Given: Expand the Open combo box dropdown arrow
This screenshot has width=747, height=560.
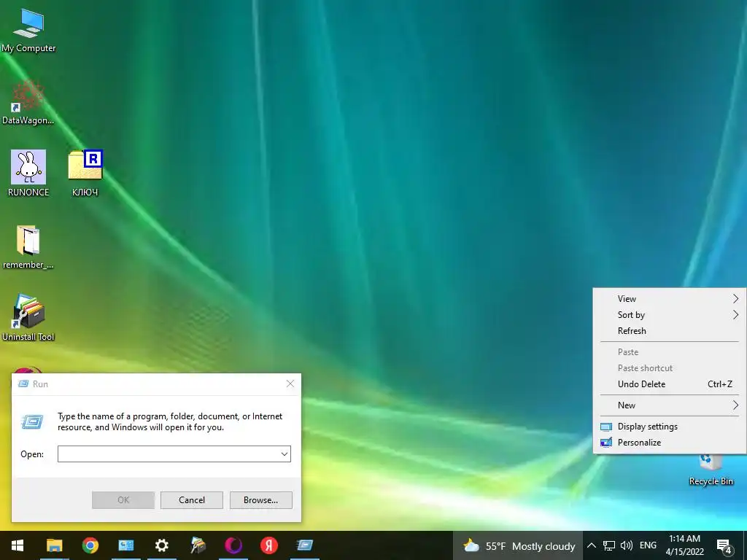Looking at the screenshot, I should (285, 454).
